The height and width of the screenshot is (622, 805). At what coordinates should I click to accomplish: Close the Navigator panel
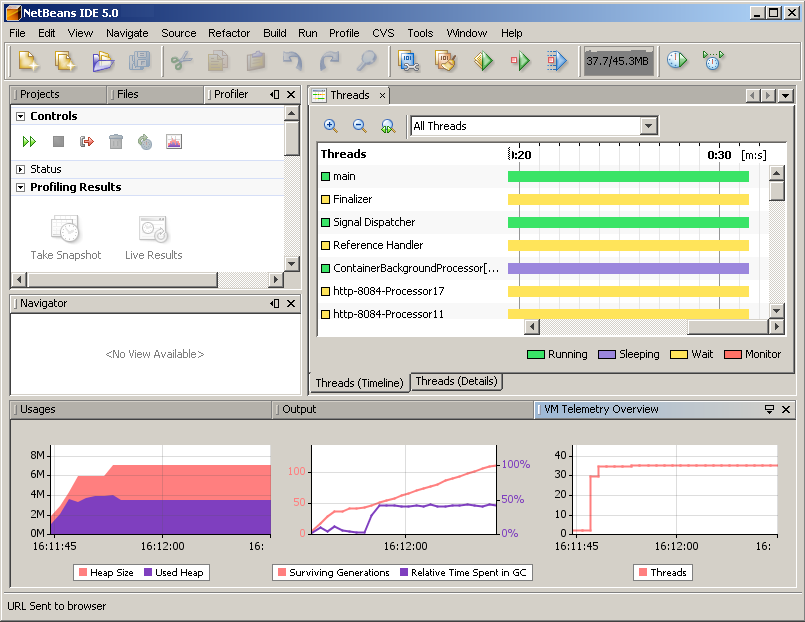click(x=291, y=303)
